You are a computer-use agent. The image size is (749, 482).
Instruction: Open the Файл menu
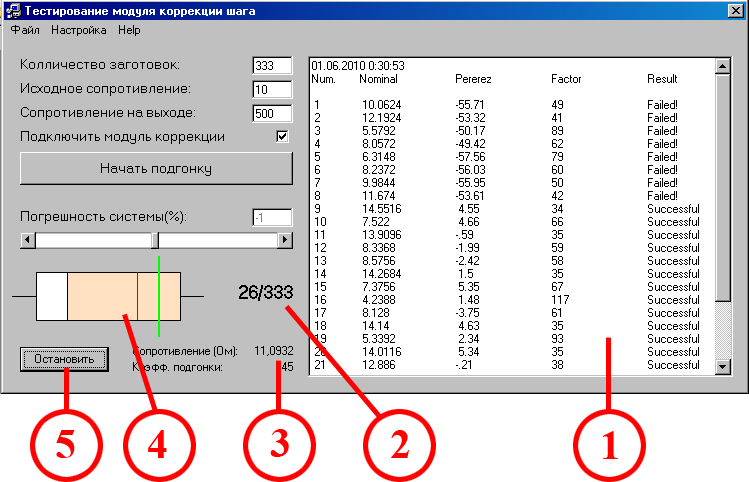25,30
